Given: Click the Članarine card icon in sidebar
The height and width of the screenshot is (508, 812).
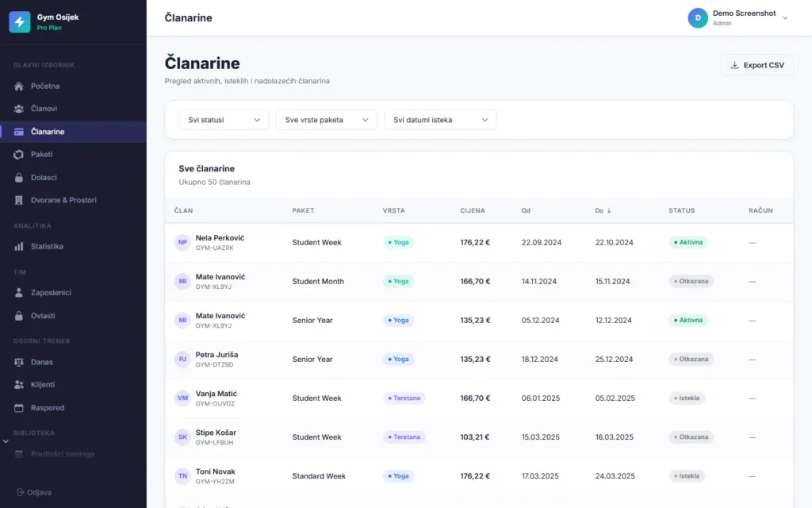Looking at the screenshot, I should [x=19, y=132].
